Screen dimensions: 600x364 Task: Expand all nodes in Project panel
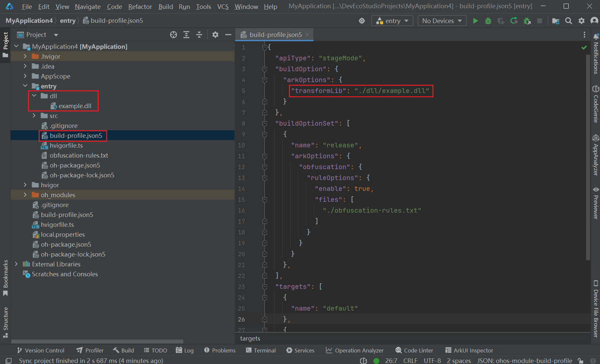[186, 34]
